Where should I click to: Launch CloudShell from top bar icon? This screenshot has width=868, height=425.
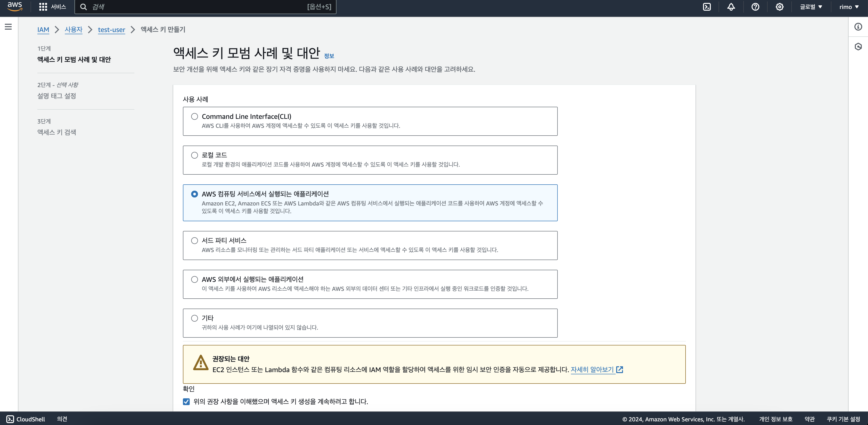(x=707, y=7)
